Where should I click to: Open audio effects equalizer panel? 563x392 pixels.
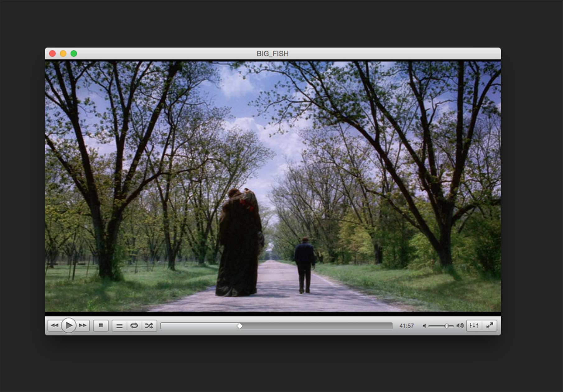pyautogui.click(x=474, y=325)
